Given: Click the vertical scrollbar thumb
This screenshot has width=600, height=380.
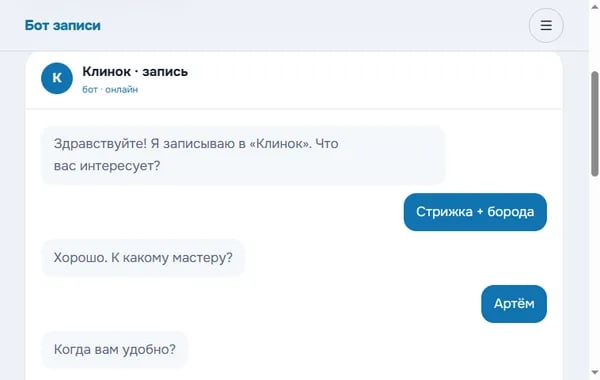Looking at the screenshot, I should (595, 124).
